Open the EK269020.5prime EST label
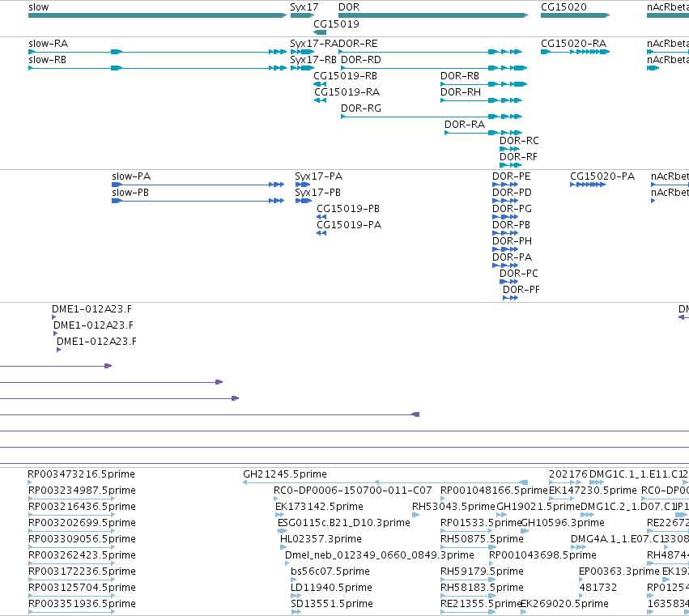Viewport: 689px width, 616px height. [x=564, y=605]
